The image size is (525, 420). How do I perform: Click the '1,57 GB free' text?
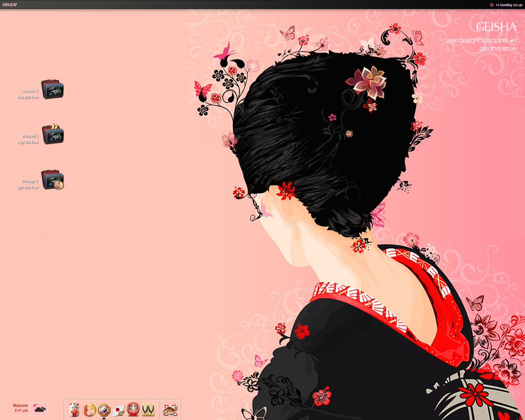tap(28, 142)
